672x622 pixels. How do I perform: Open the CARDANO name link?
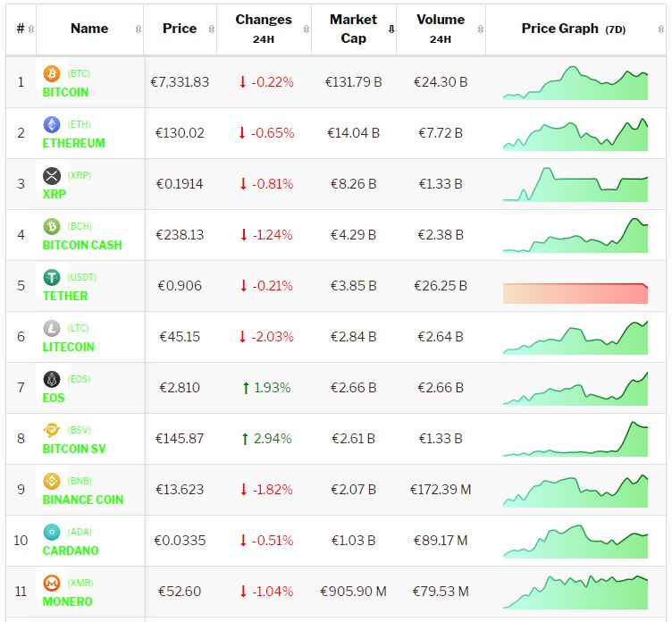[71, 551]
